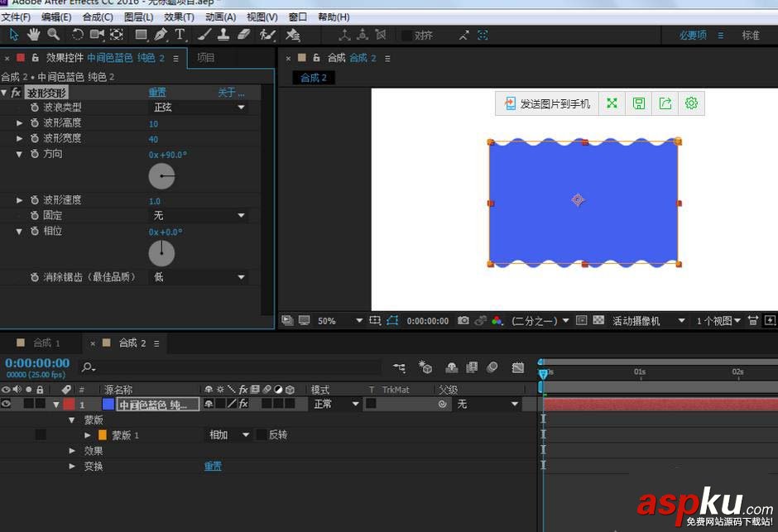Screen dimensions: 778x532
Task: Select the Type text tool
Action: 180,35
